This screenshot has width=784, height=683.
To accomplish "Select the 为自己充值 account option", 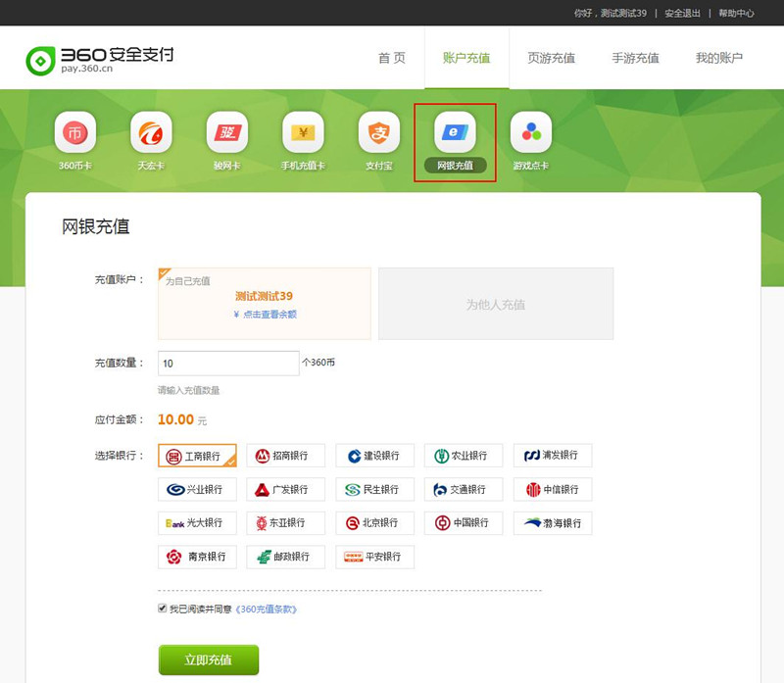I will click(265, 304).
